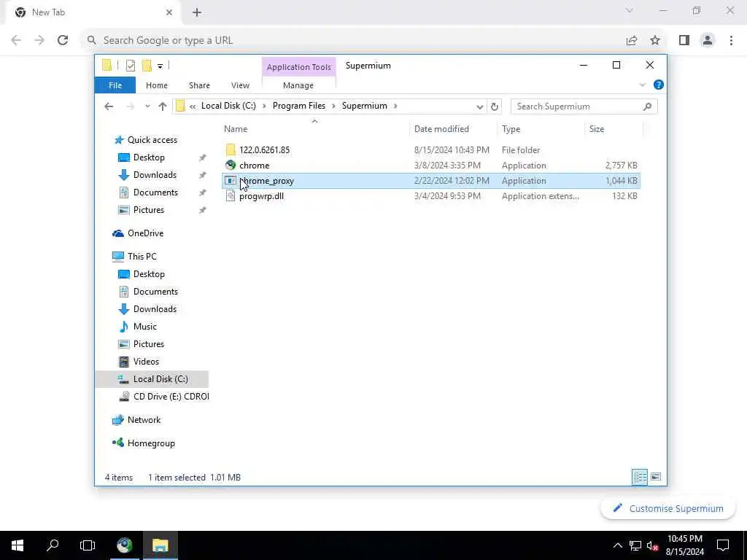Toggle the browser side panel

point(684,41)
